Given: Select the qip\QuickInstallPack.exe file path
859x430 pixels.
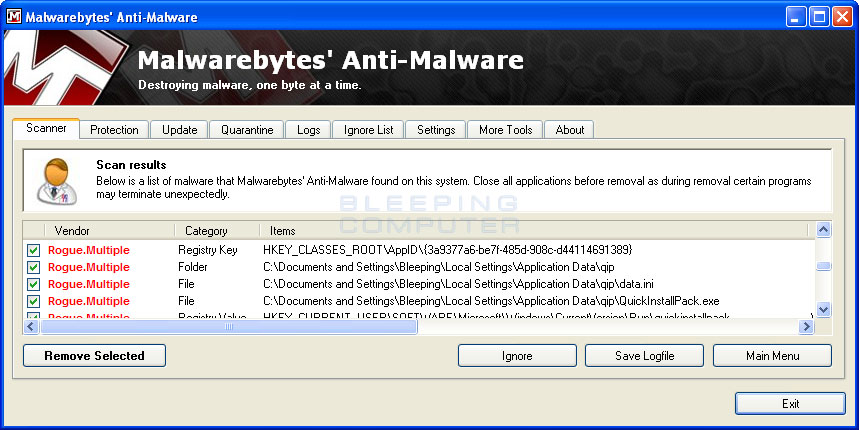Looking at the screenshot, I should [491, 301].
